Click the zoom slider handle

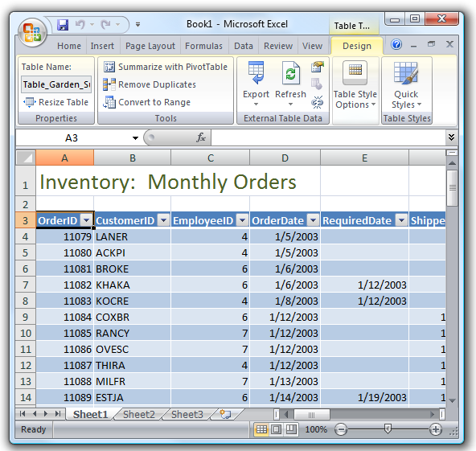[388, 428]
